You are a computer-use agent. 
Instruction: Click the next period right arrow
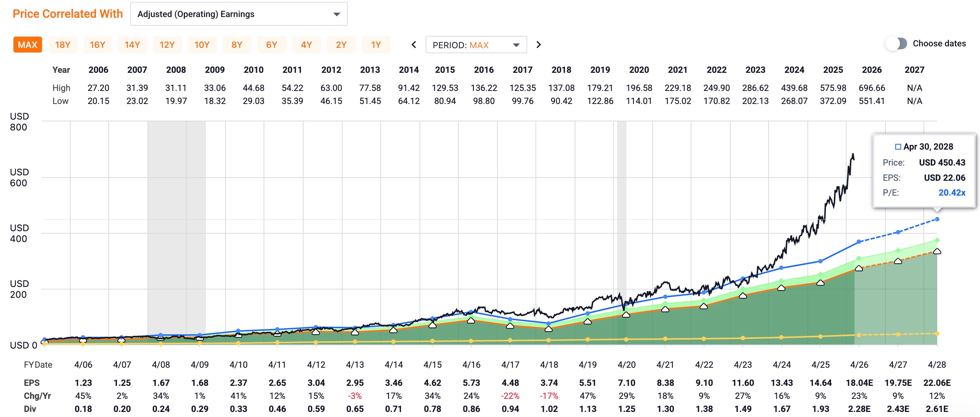coord(538,45)
